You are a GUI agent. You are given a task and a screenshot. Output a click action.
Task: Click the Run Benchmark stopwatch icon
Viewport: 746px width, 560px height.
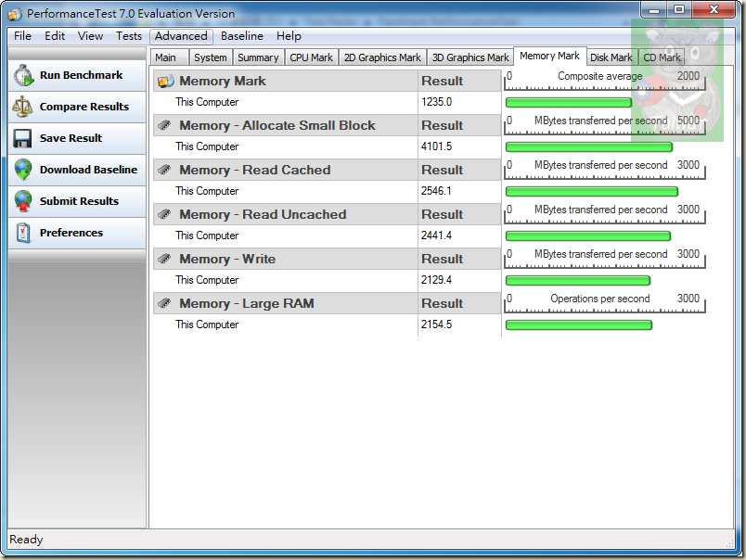23,76
